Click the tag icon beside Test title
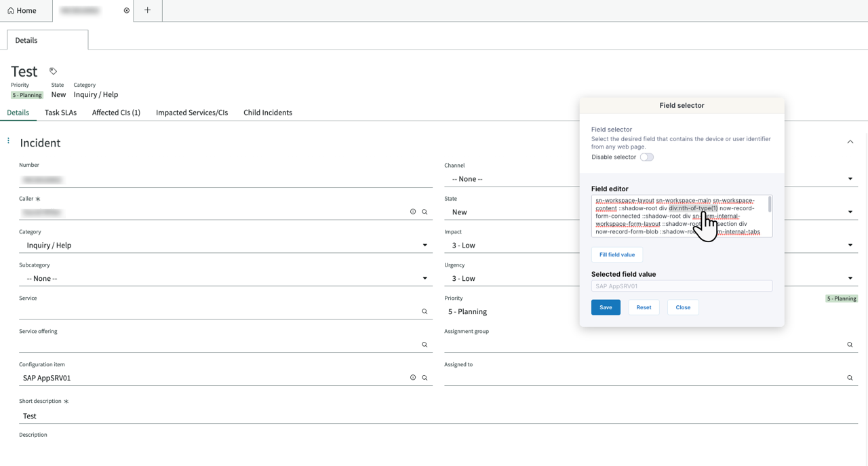Screen dimensions: 868x466 53,71
